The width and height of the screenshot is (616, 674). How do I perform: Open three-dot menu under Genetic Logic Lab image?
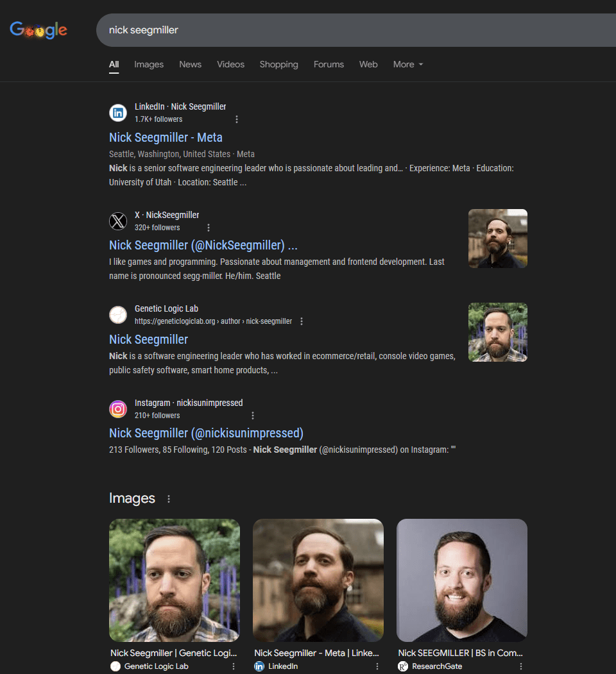coord(234,666)
